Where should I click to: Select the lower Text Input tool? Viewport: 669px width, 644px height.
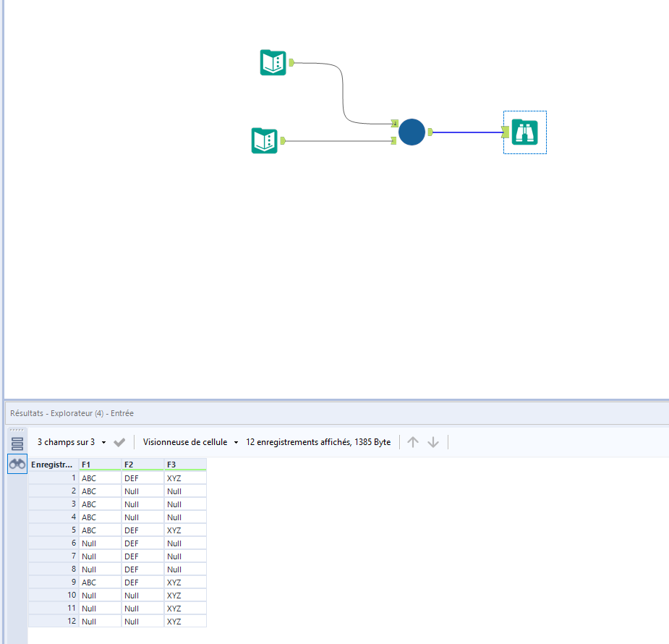265,141
